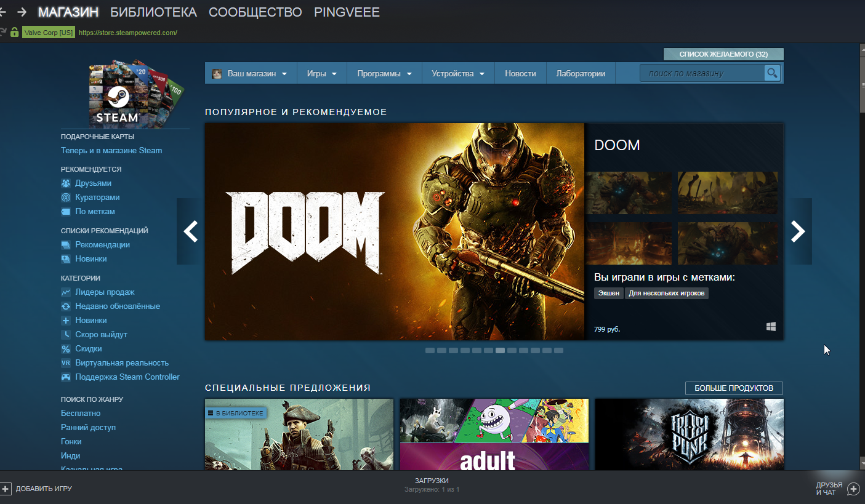Open the Инди genre link

(71, 456)
